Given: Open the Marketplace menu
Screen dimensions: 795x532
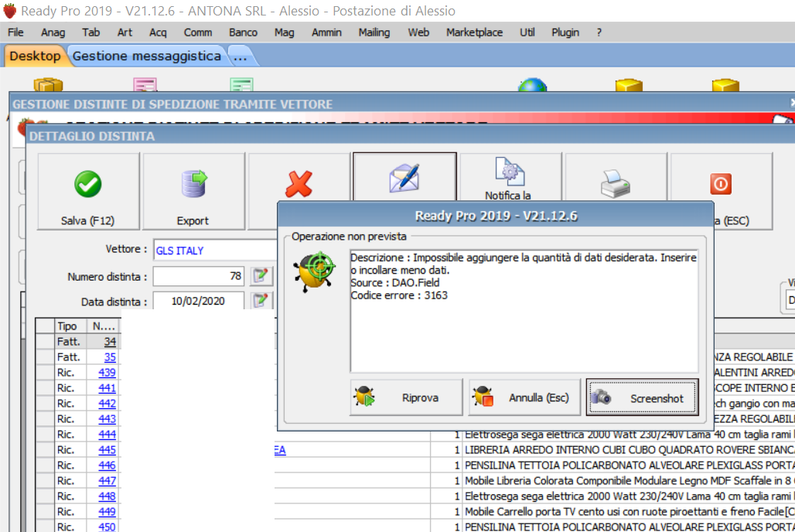Looking at the screenshot, I should [475, 32].
